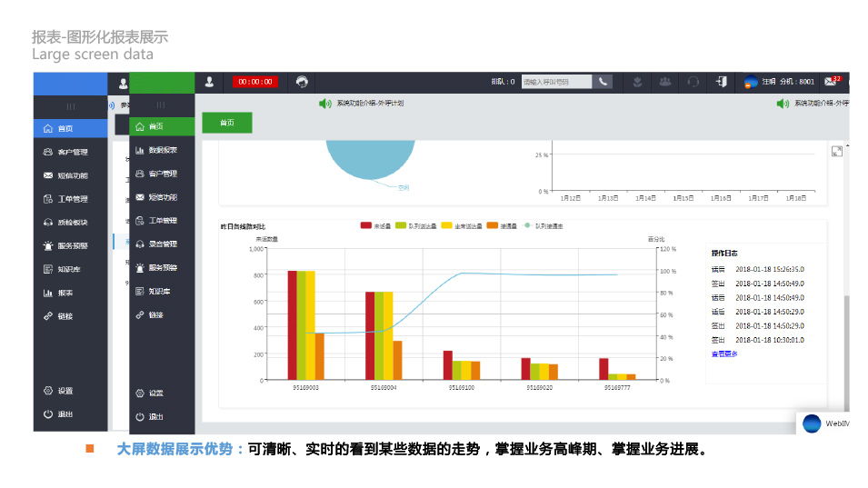
Task: Toggle 接通量 legend series
Action: [x=502, y=225]
